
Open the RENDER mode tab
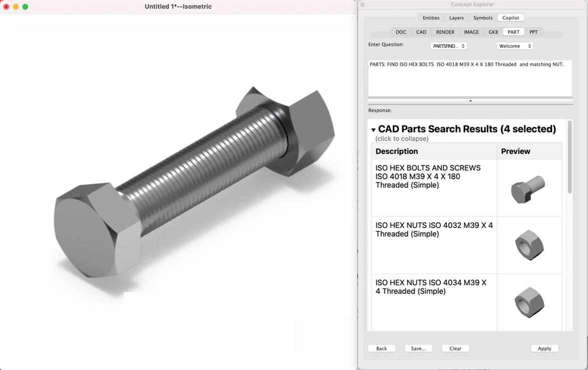tap(445, 32)
